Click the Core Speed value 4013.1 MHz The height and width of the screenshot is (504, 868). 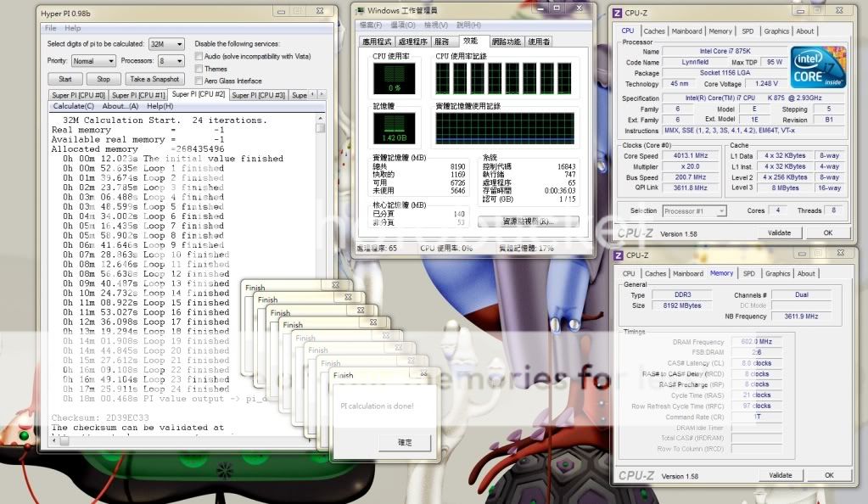pyautogui.click(x=691, y=155)
